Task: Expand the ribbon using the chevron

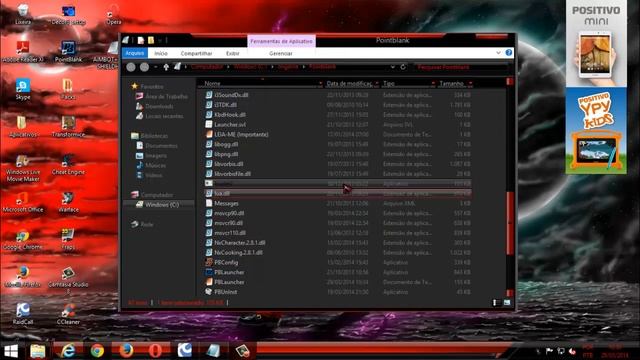Action: [498, 53]
